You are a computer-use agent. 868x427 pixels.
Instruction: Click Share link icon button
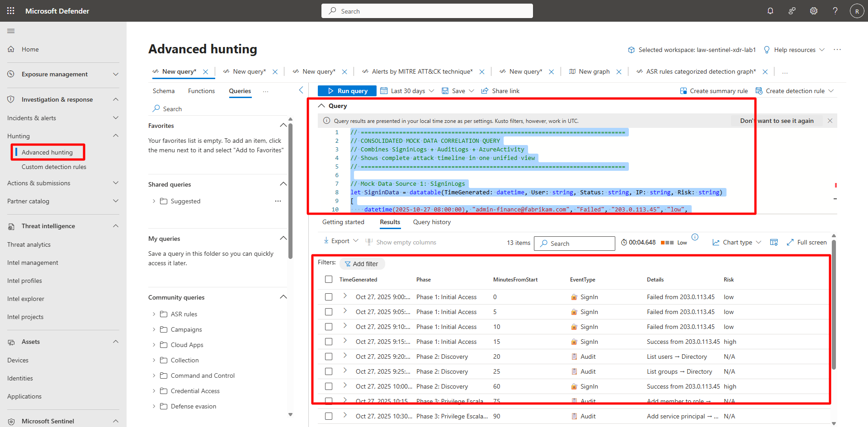[500, 91]
